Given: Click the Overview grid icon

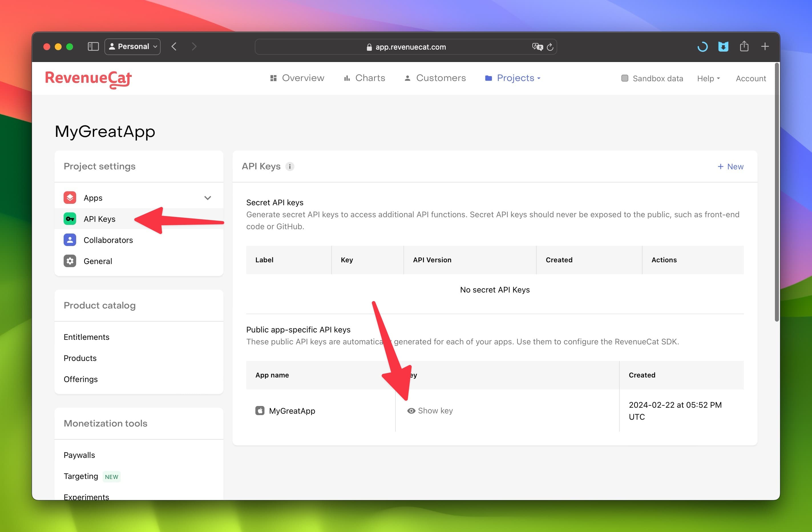Looking at the screenshot, I should 273,78.
